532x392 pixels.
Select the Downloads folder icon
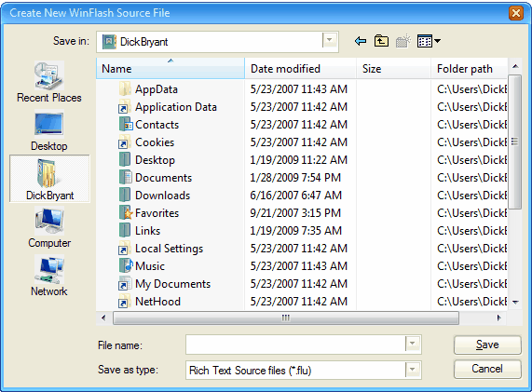[x=125, y=195]
